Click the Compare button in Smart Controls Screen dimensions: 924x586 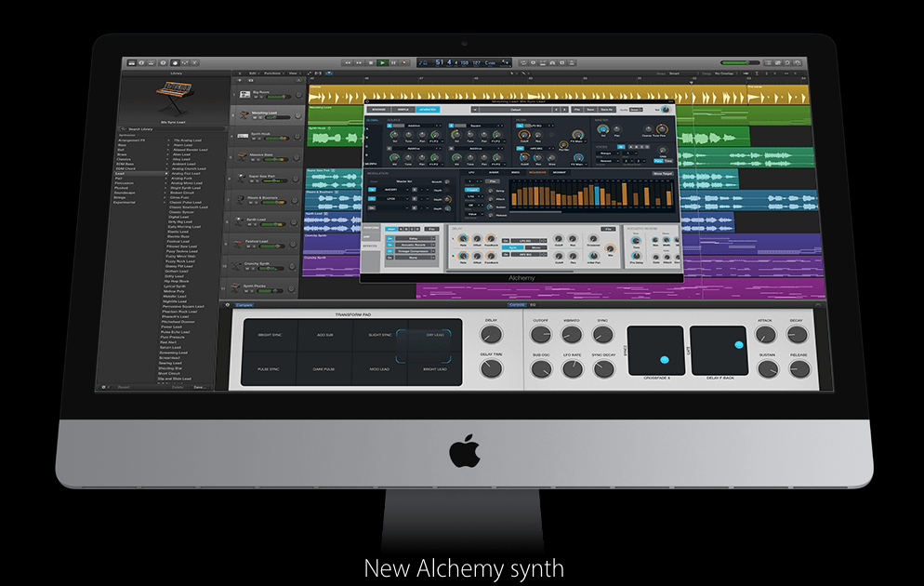tap(244, 305)
